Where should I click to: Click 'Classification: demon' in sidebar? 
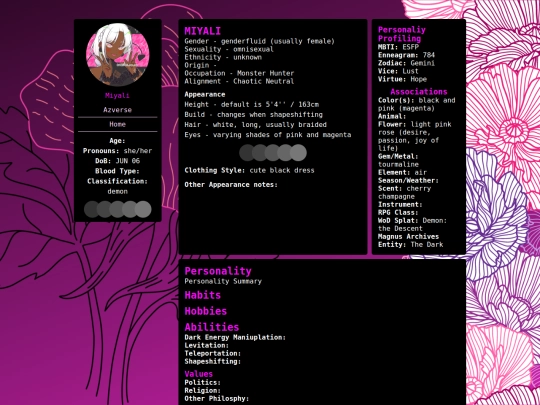click(117, 186)
